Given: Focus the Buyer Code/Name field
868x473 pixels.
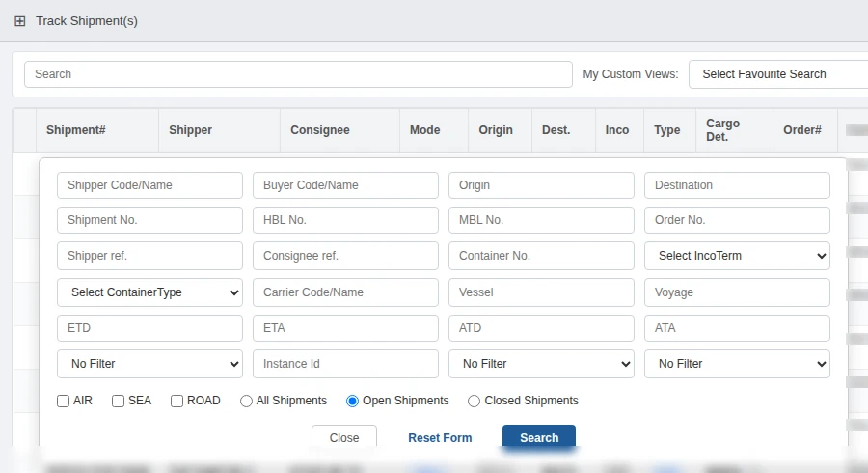Looking at the screenshot, I should pyautogui.click(x=345, y=185).
